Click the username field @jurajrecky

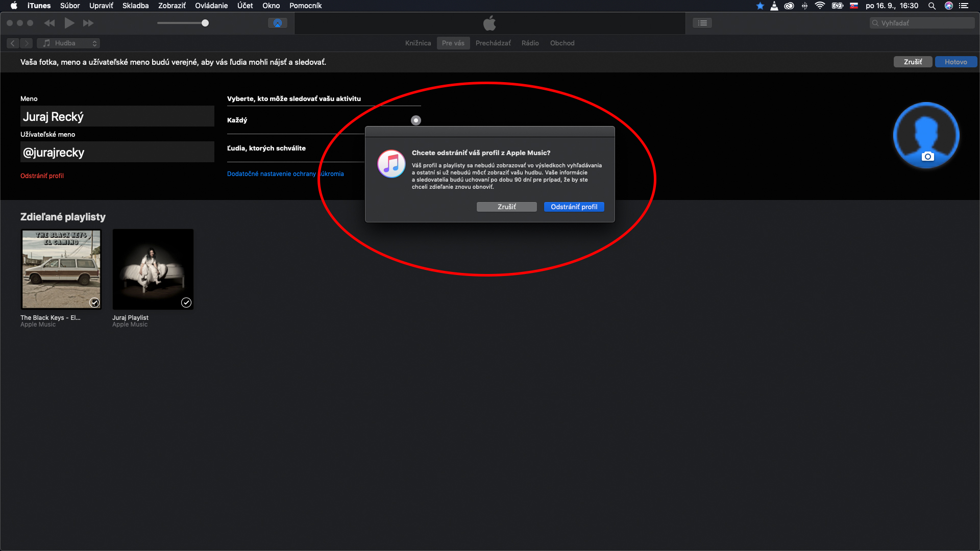(x=117, y=152)
